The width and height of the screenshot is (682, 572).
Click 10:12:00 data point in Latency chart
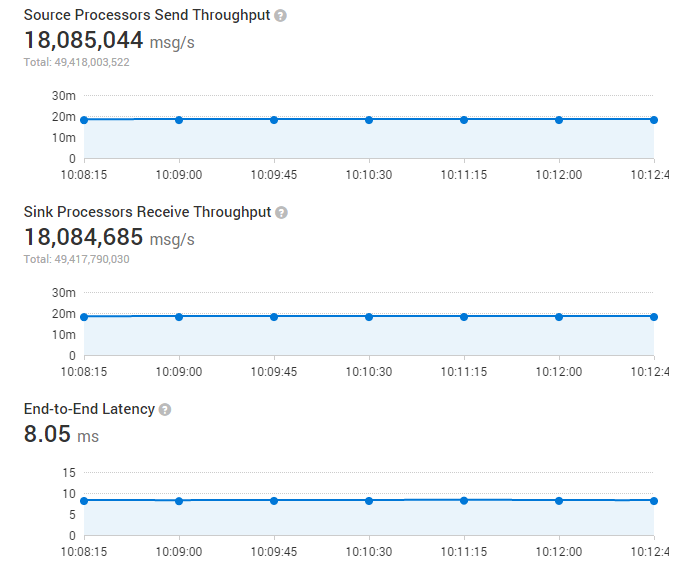pos(559,501)
